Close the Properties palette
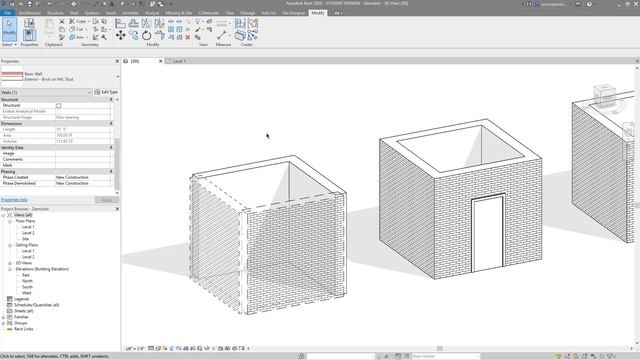Screen dimensions: 640x360 117,61
